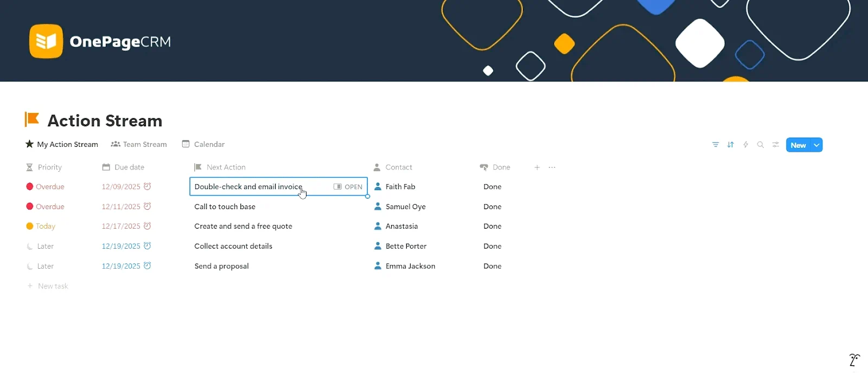Select 'Send a proposal' action
Image resolution: width=868 pixels, height=388 pixels.
tap(221, 266)
